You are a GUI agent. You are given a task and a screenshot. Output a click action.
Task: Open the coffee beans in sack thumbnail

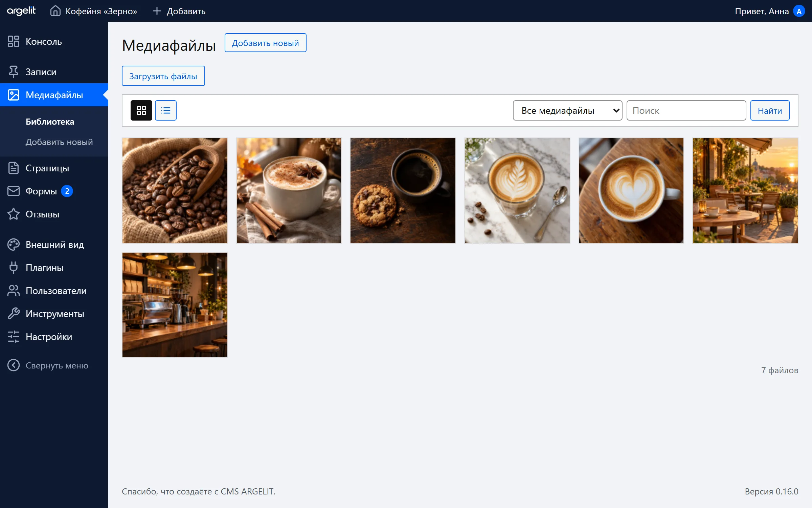(175, 190)
